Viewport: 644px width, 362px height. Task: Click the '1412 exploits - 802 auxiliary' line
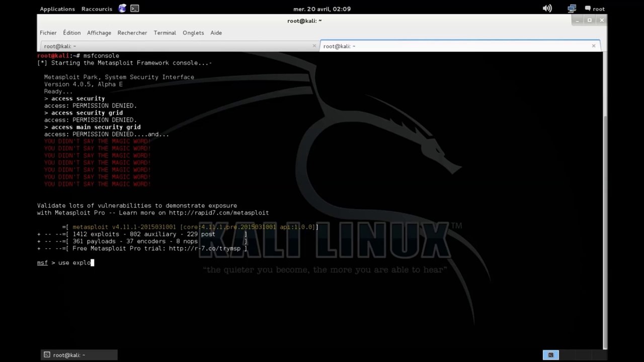[144, 234]
